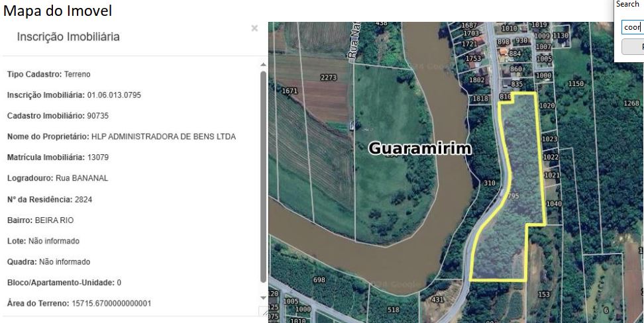Click the Search text input containing 'coor'
The image size is (644, 323).
[x=633, y=28]
